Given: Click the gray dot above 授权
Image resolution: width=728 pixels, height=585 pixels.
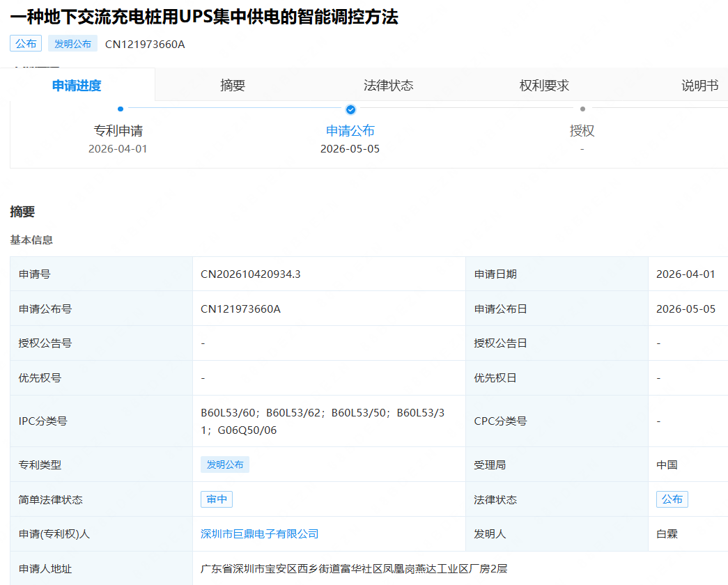Looking at the screenshot, I should (x=582, y=109).
